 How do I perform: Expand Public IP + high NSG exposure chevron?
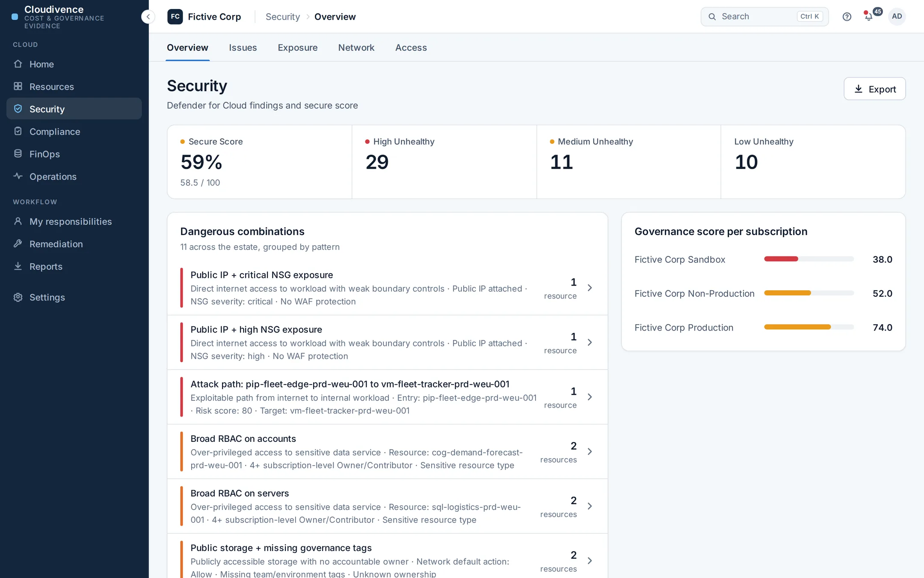[x=590, y=343]
